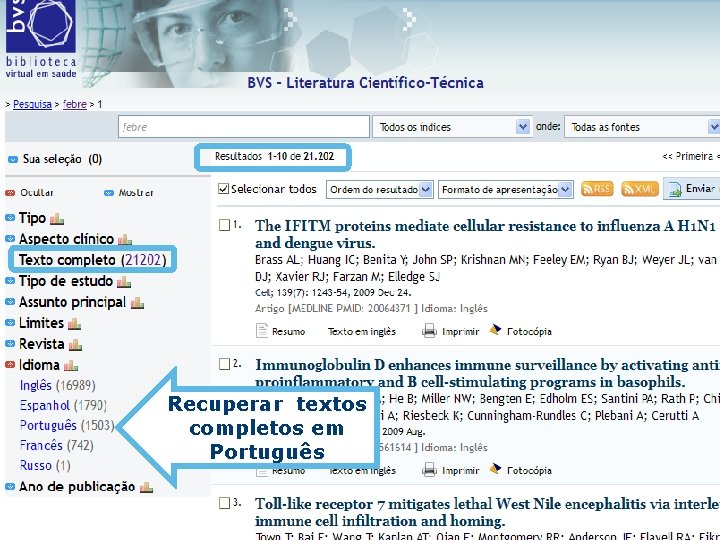Open the Todos os índices dropdown
Image resolution: width=720 pixels, height=540 pixels.
click(x=452, y=127)
